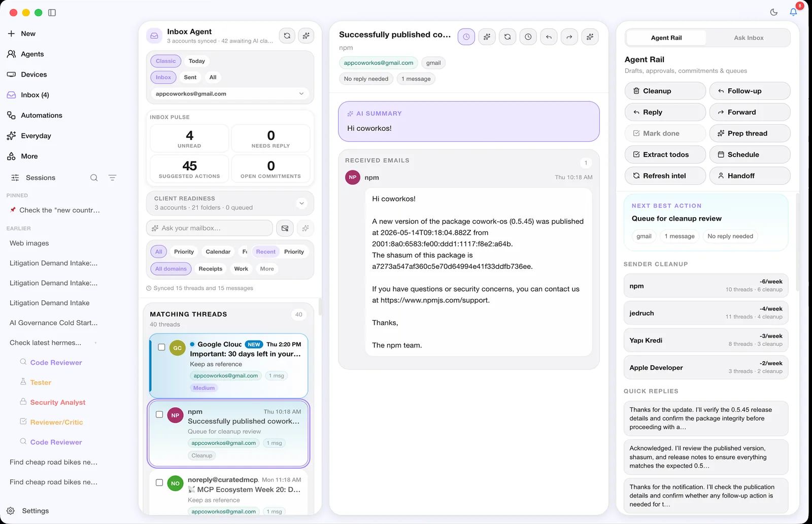Click the Inbox Agent mail logo icon
This screenshot has width=812, height=524.
154,36
